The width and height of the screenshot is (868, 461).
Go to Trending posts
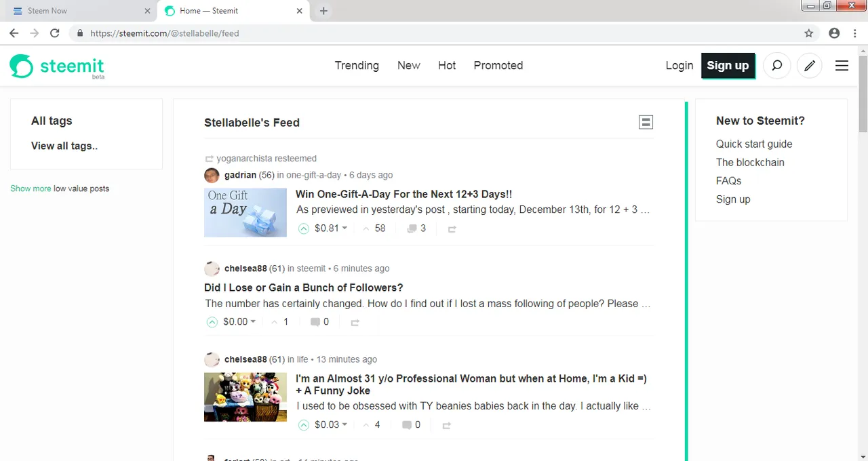pos(357,66)
